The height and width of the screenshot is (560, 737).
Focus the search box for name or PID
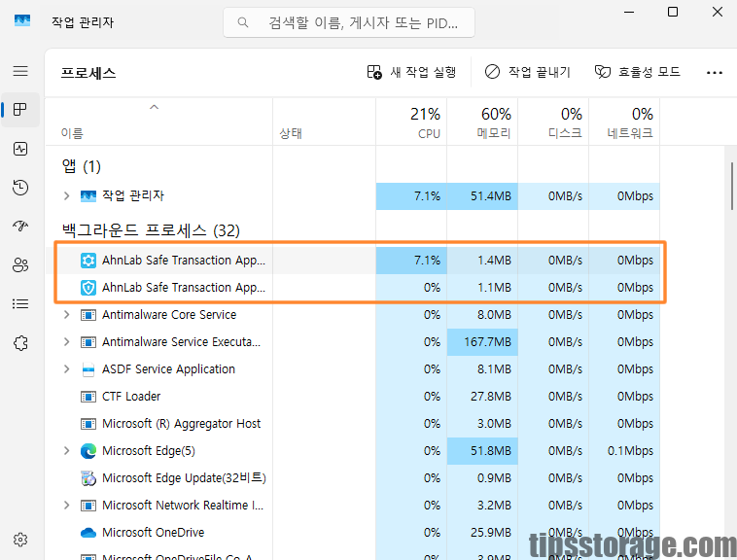point(349,22)
